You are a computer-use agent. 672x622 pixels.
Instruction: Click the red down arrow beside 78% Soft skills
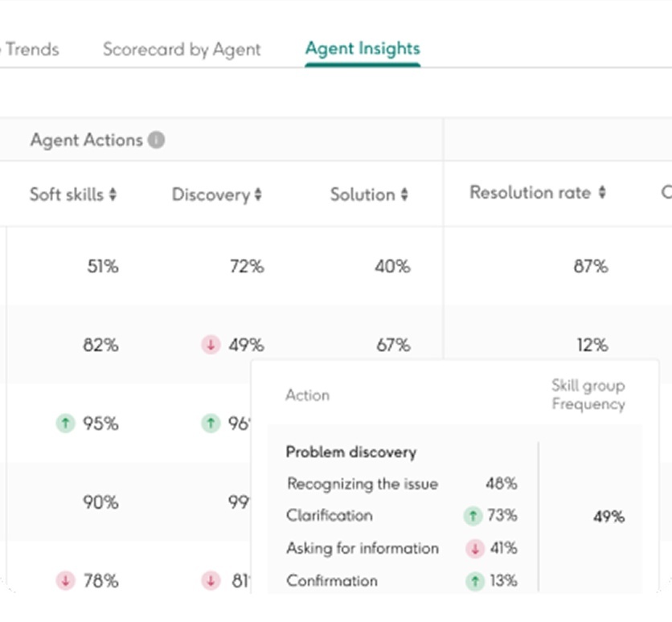click(x=65, y=580)
